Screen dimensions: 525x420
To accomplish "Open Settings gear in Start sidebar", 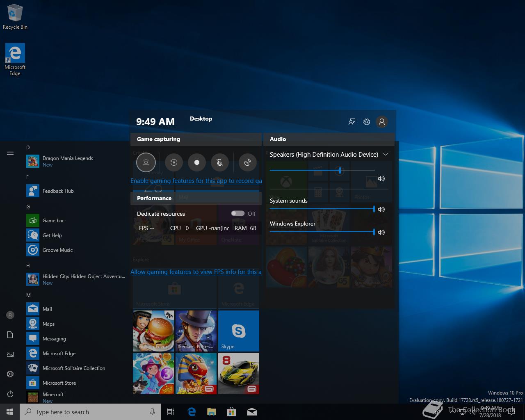I will (x=10, y=374).
